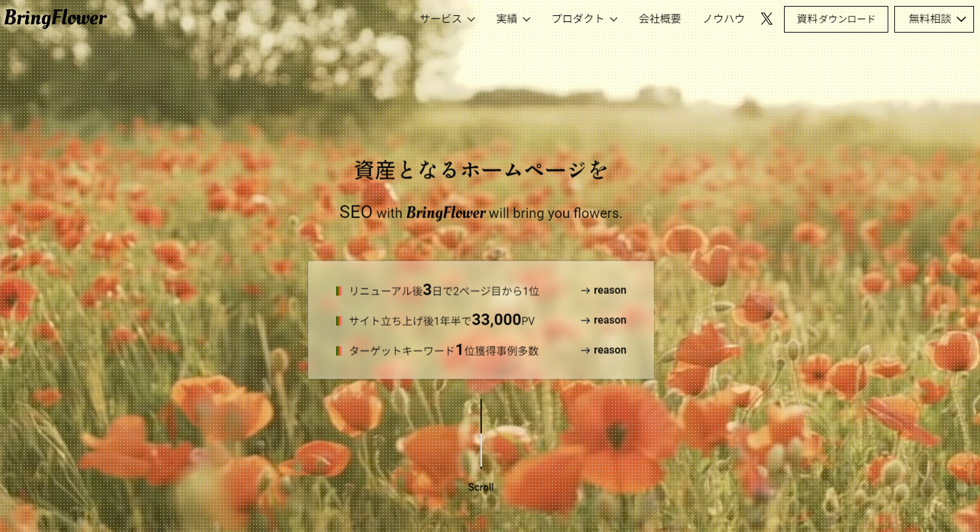Click the arrow icon before the first reason link
The image size is (980, 532).
coord(585,291)
